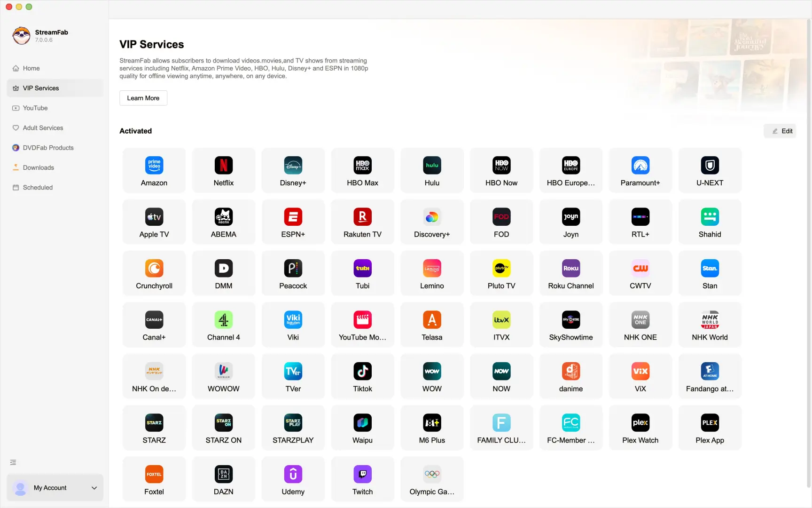This screenshot has height=508, width=812.
Task: Launch Crunchyroll service
Action: 154,274
